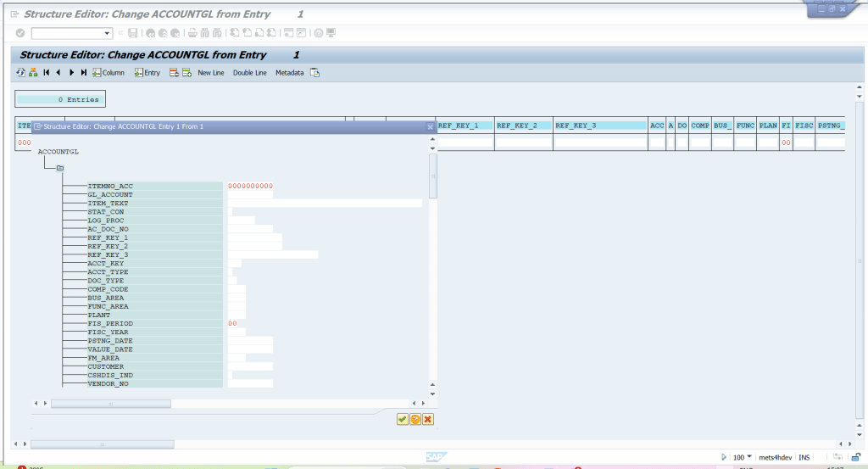Click the REF_KEY_1 column header in table
The height and width of the screenshot is (469, 868).
pyautogui.click(x=465, y=126)
